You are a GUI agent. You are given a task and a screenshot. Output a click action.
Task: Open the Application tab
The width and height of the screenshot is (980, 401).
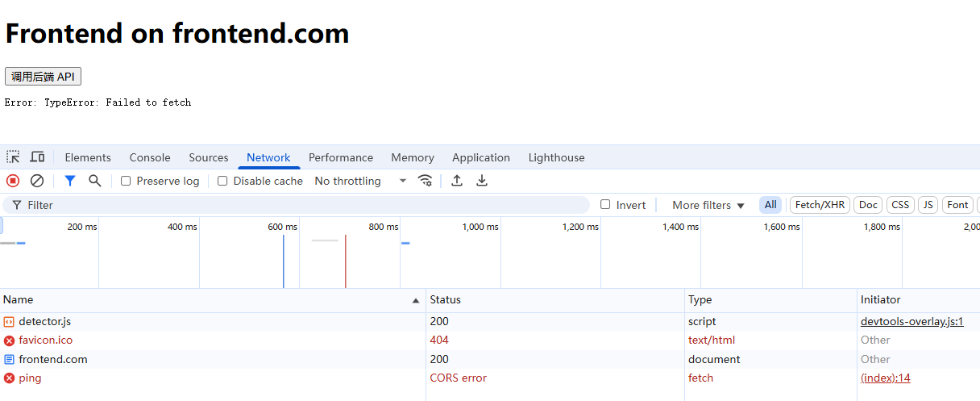[480, 157]
